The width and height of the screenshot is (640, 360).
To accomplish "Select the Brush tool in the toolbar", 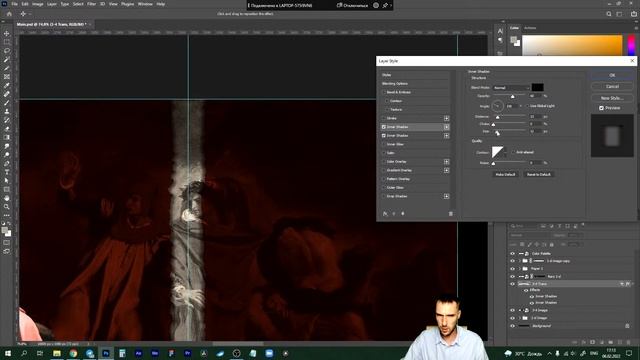I will [7, 102].
